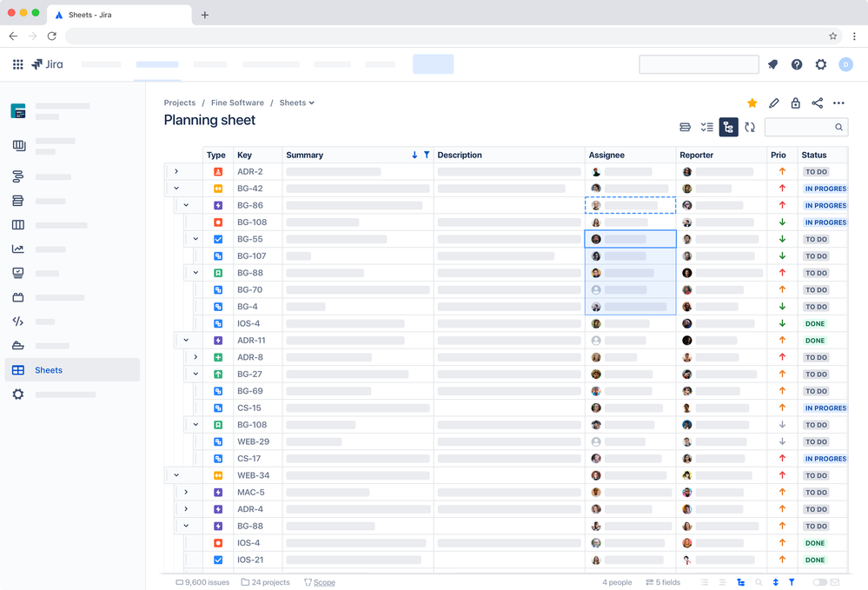Select Sheets in the sidebar
868x590 pixels.
click(x=72, y=369)
